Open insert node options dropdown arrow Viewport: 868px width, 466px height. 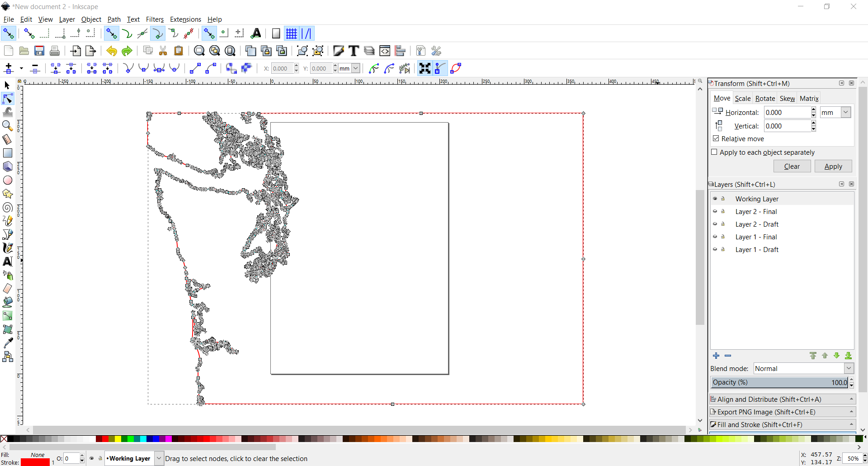tap(21, 68)
